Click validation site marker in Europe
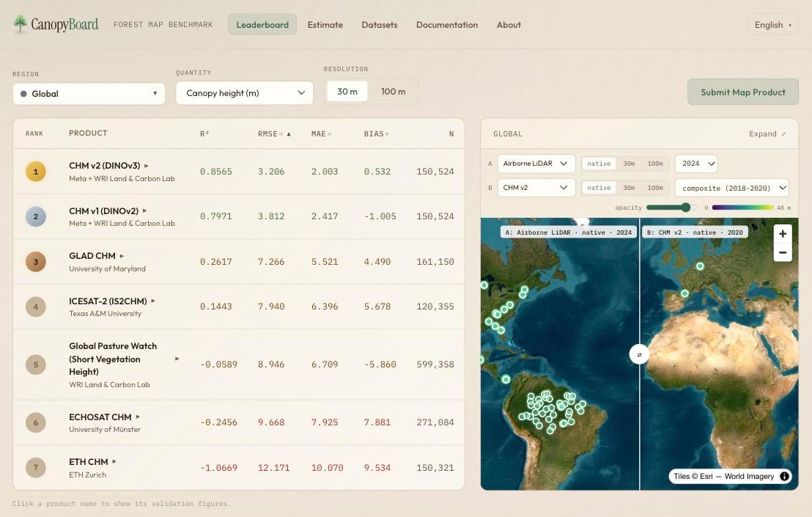812x517 pixels. point(700,266)
